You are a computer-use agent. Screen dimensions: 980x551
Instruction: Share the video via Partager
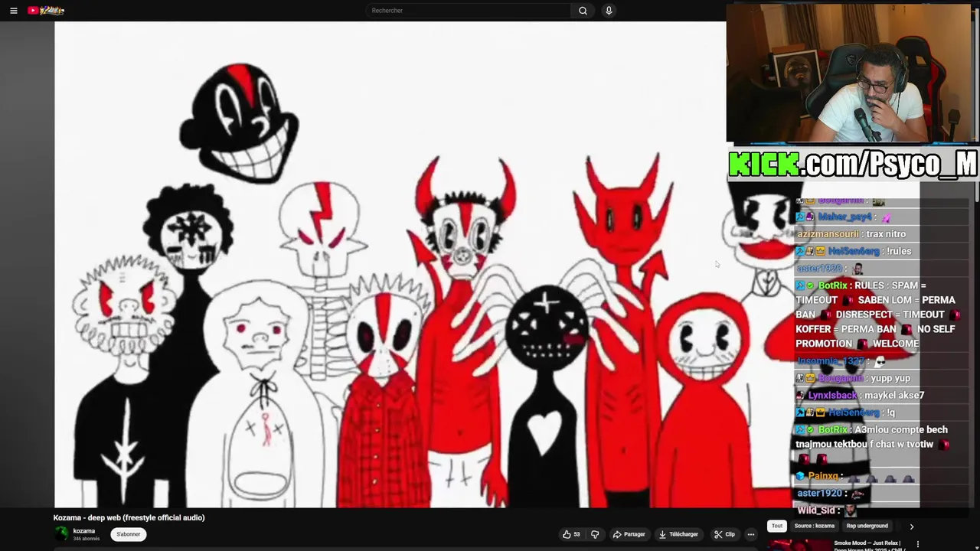tap(629, 534)
